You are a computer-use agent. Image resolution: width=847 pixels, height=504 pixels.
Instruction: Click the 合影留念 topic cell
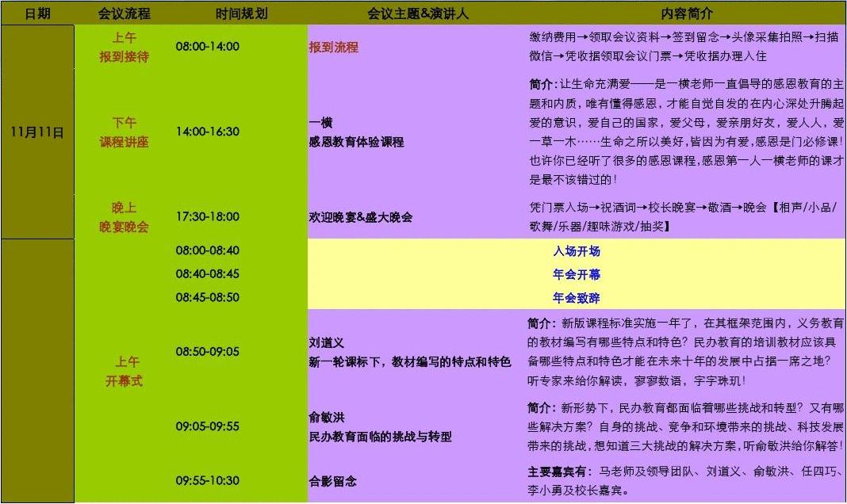coord(333,481)
